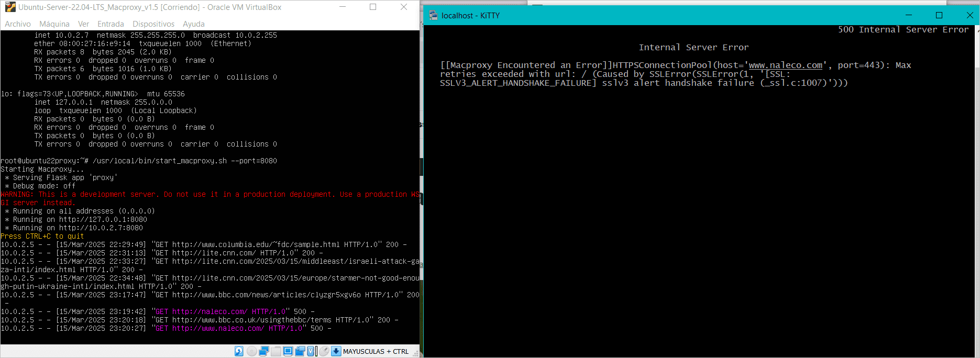The image size is (980, 358).
Task: Open the Entrada menu
Action: (111, 24)
